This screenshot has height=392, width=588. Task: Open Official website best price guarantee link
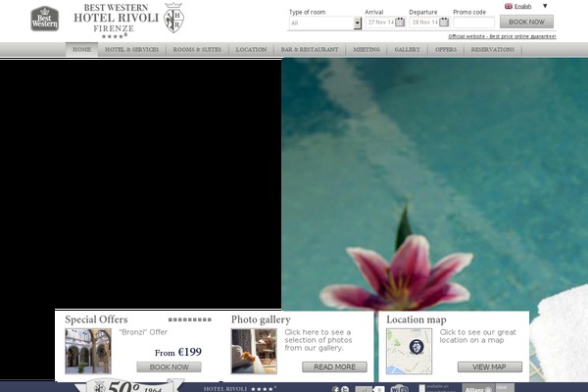pos(502,36)
